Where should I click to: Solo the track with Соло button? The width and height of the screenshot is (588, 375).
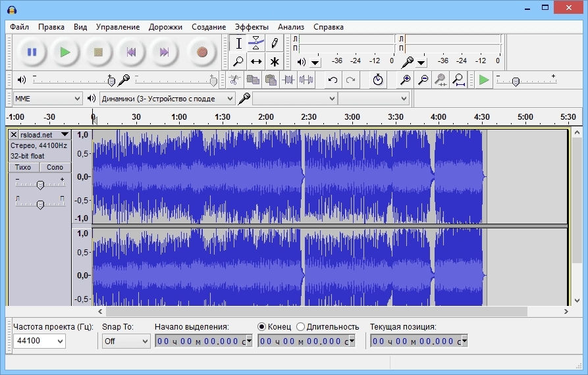click(x=55, y=167)
